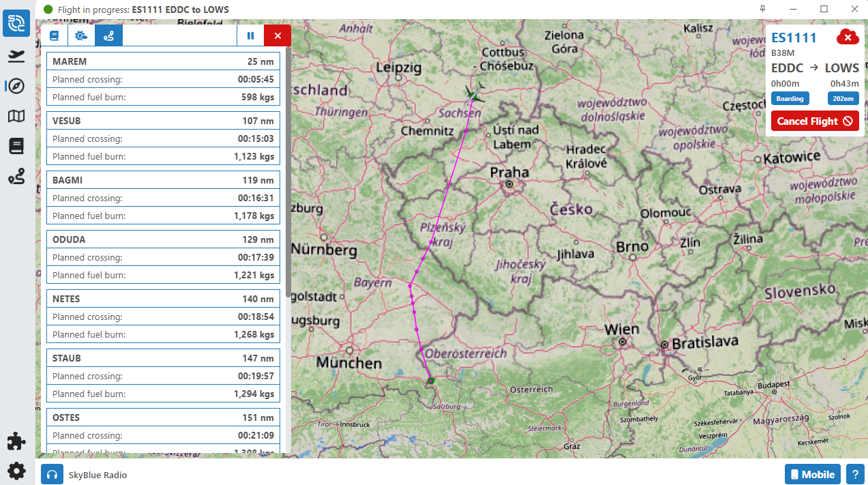
Task: Pin the window with the pin icon
Action: coord(763,9)
